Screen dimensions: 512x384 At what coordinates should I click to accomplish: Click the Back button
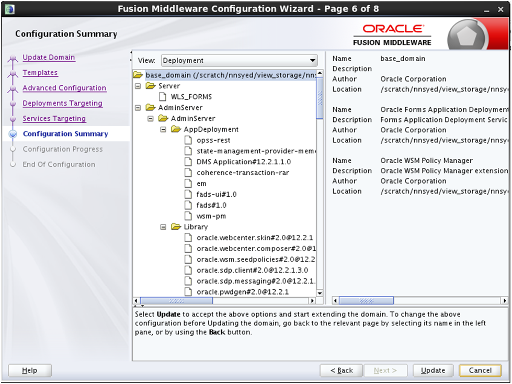coord(341,370)
